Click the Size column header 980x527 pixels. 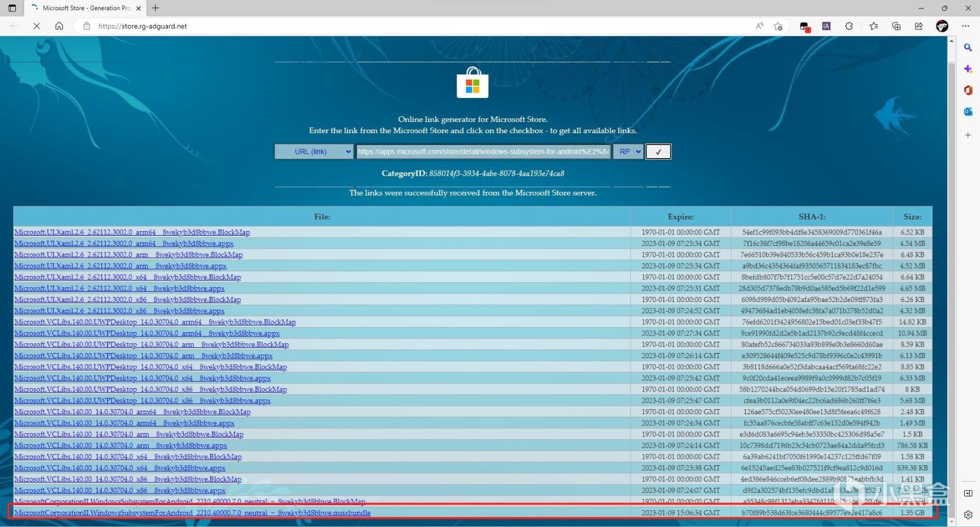[913, 216]
